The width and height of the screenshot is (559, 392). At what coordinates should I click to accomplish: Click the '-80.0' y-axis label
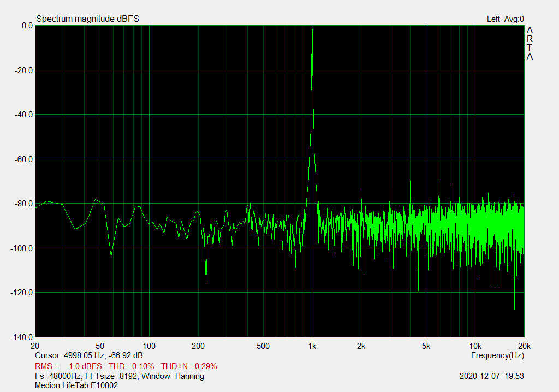tap(23, 204)
